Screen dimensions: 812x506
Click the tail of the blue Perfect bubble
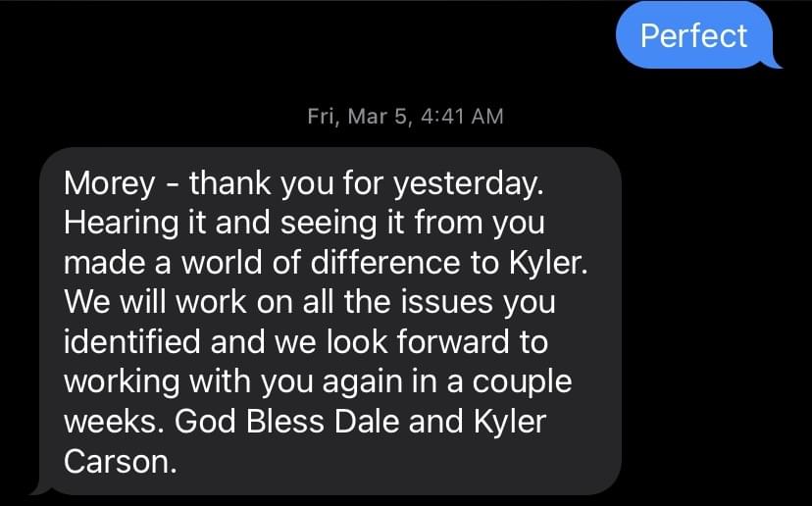pos(773,62)
